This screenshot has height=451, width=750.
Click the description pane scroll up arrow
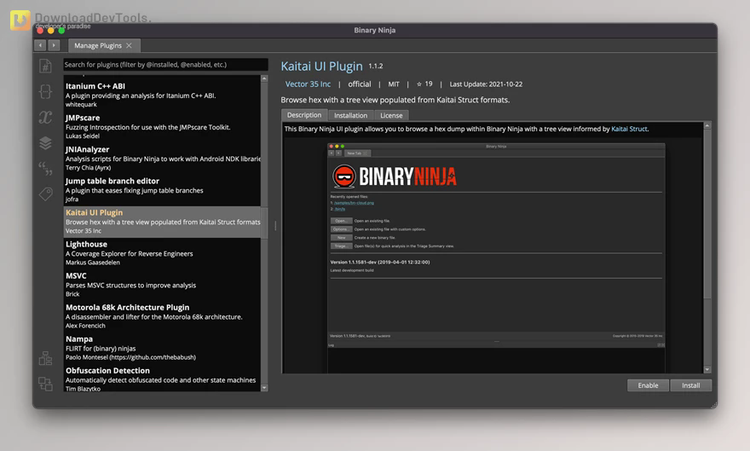point(707,125)
